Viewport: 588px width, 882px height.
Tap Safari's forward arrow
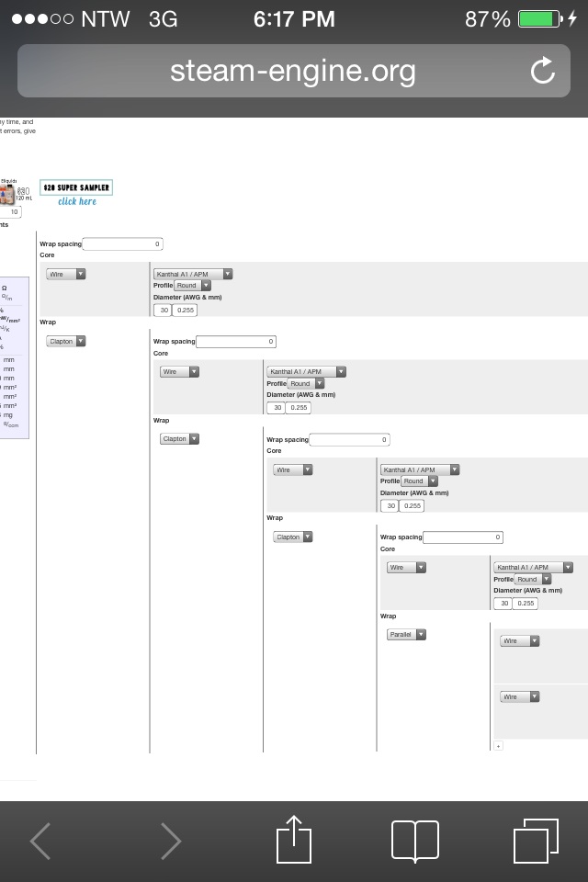(171, 841)
